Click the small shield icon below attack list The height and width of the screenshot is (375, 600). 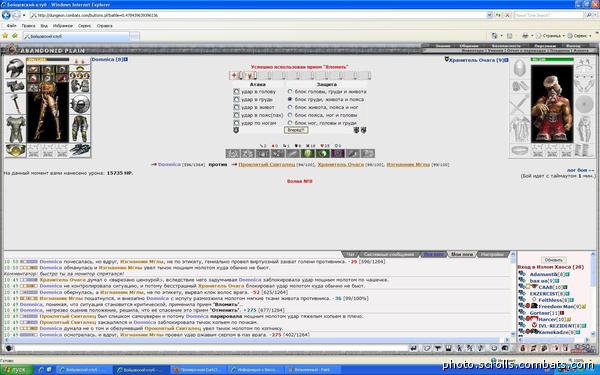click(x=236, y=130)
